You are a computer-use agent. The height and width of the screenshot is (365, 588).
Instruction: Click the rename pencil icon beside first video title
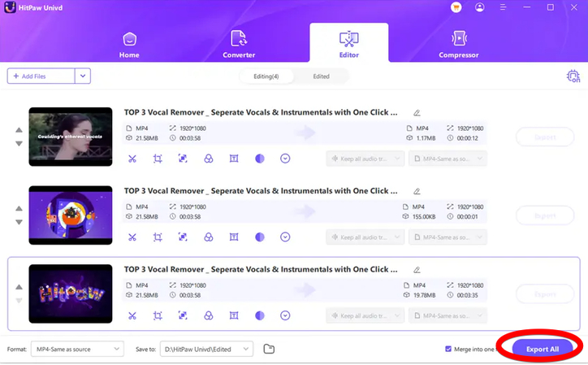(417, 113)
